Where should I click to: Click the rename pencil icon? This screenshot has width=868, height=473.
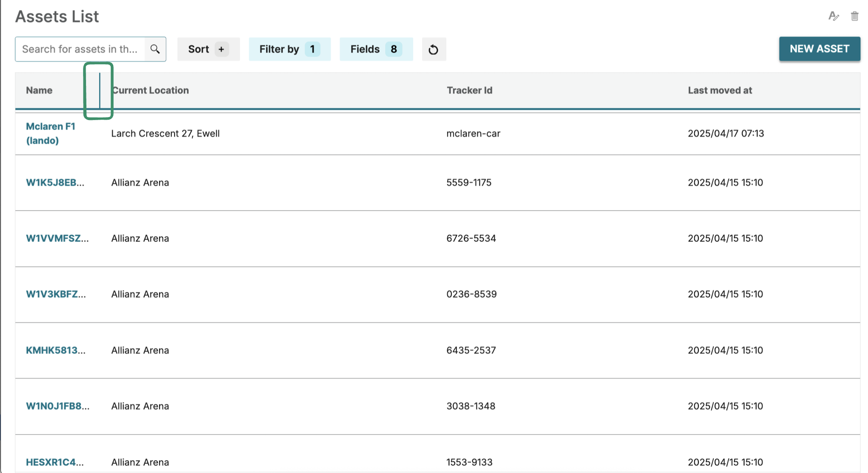(833, 16)
